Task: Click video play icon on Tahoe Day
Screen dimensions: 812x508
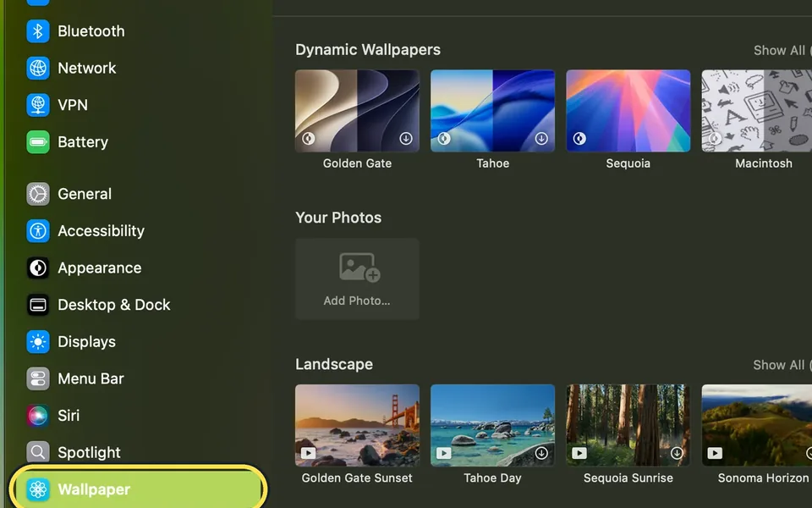Action: (444, 453)
